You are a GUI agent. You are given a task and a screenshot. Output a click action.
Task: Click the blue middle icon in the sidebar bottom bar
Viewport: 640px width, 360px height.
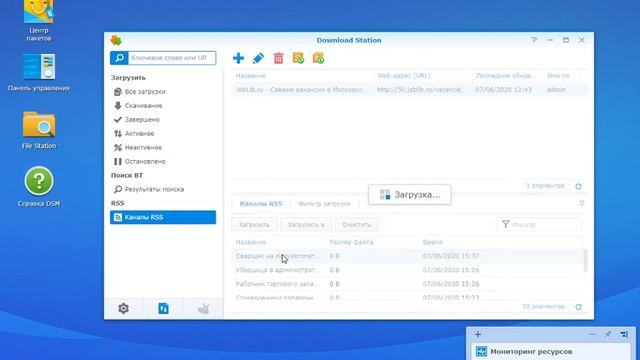163,309
